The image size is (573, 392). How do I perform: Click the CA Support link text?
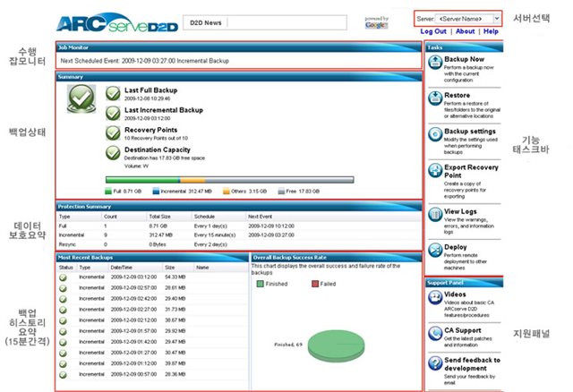tap(463, 330)
